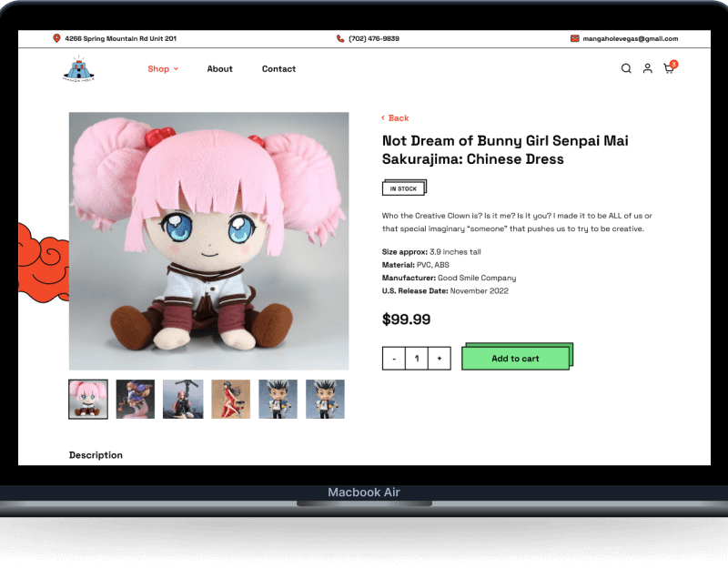Select the last product thumbnail
This screenshot has height=568, width=728.
tap(325, 400)
